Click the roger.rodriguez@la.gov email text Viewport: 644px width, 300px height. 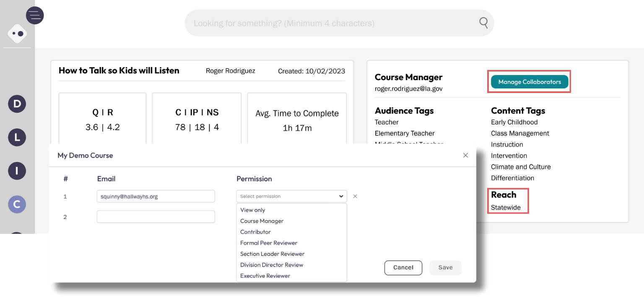(x=408, y=89)
